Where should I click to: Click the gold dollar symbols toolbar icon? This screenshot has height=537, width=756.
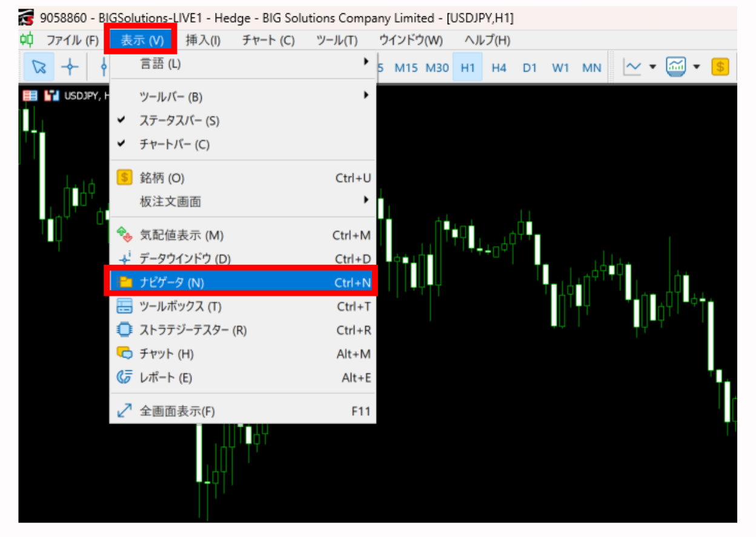pos(720,67)
